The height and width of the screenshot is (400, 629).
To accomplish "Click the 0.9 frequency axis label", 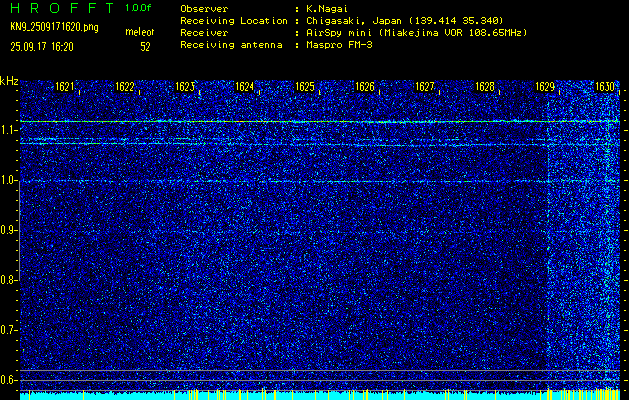I will click(x=7, y=230).
